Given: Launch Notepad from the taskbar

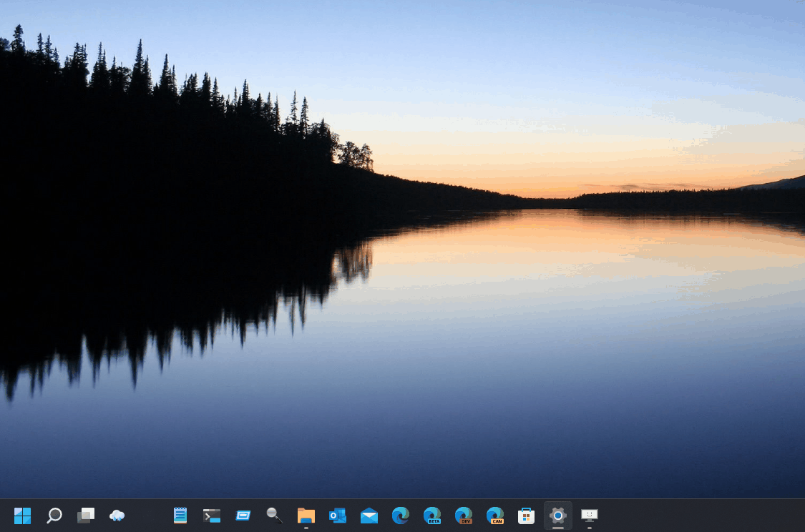Looking at the screenshot, I should point(180,515).
